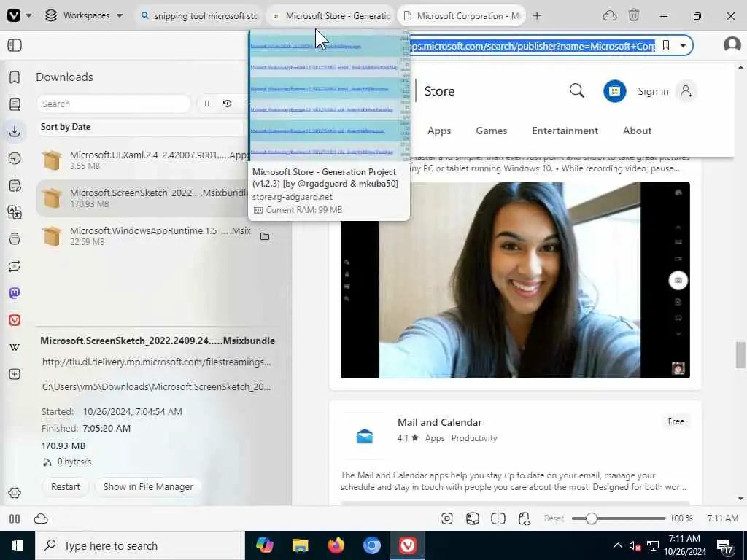Screen dimensions: 747x560
Task: Open the Entertainment navigation item
Action: [x=565, y=131]
